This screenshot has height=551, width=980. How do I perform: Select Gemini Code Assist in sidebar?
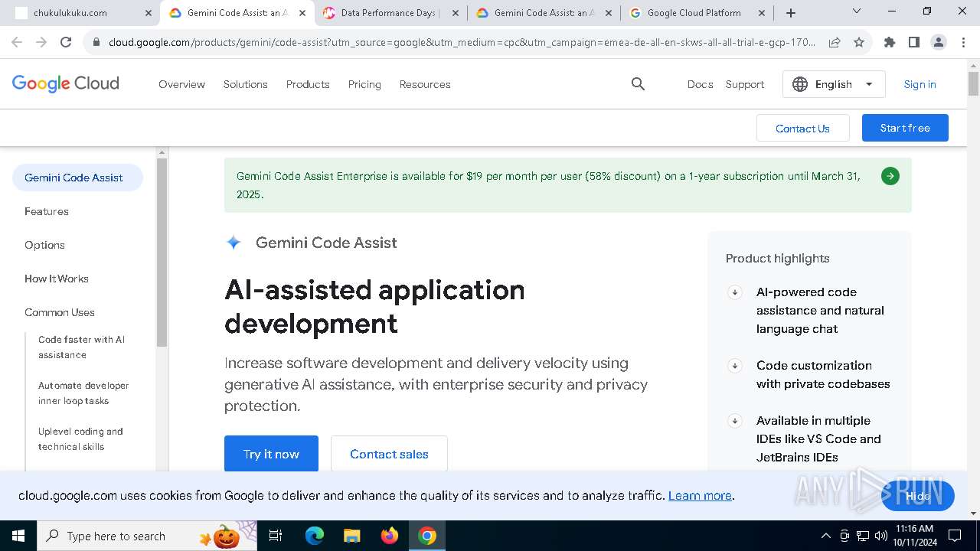(x=77, y=178)
